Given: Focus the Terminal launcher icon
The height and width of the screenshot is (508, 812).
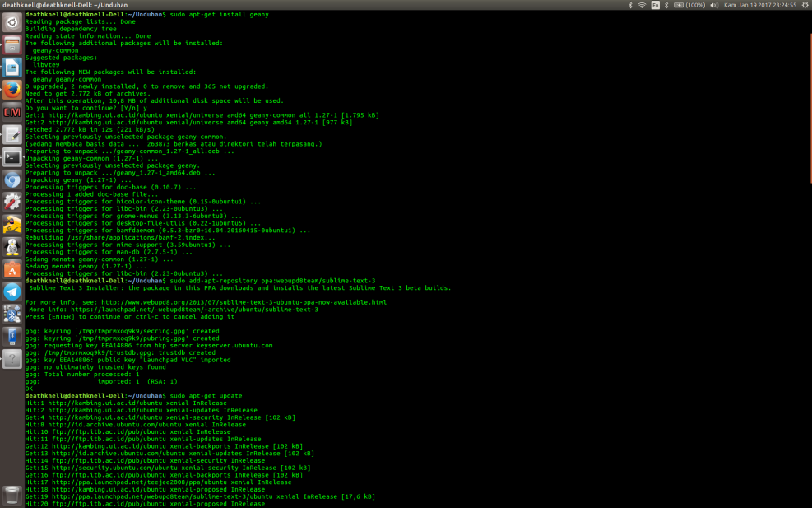Looking at the screenshot, I should [x=12, y=156].
